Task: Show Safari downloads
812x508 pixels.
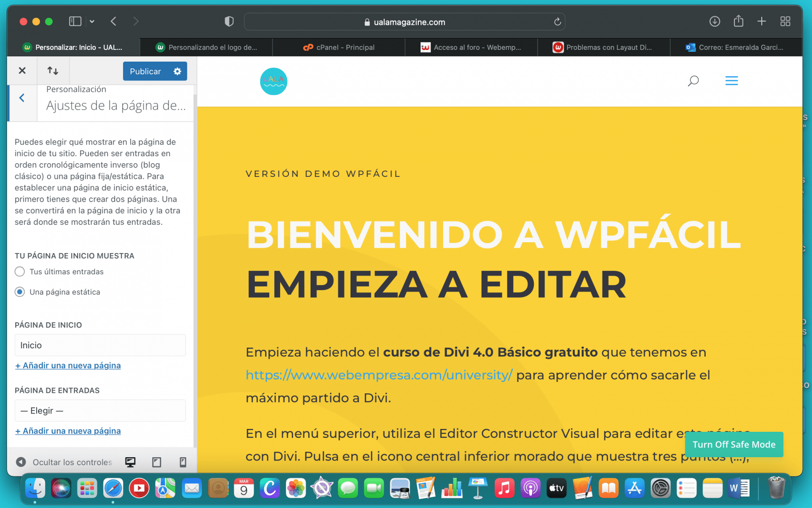Action: [715, 21]
